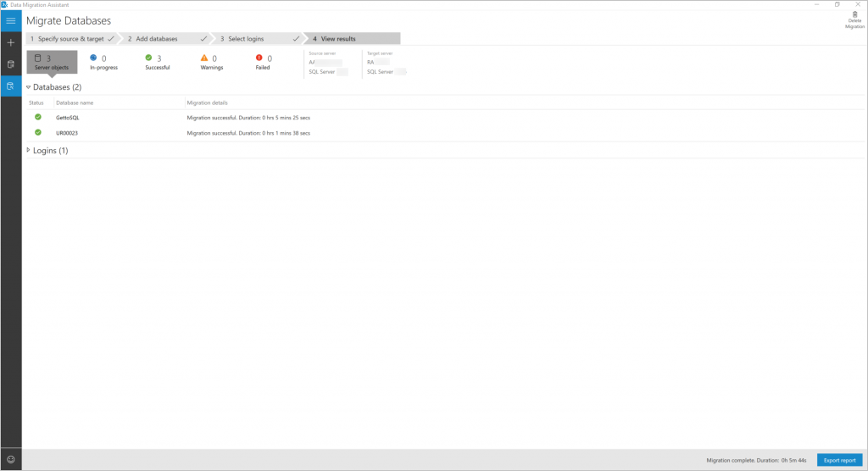Filter by Server objects count
Image resolution: width=868 pixels, height=471 pixels.
point(52,62)
